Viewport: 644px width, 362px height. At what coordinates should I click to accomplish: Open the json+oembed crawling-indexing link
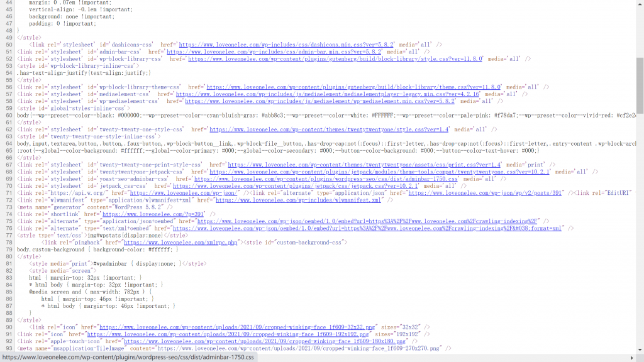[367, 221]
